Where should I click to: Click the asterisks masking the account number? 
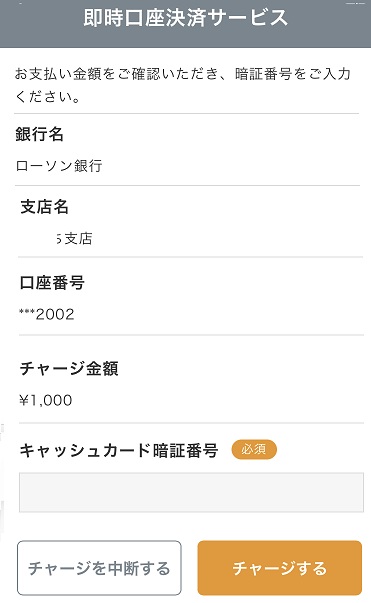pos(27,312)
